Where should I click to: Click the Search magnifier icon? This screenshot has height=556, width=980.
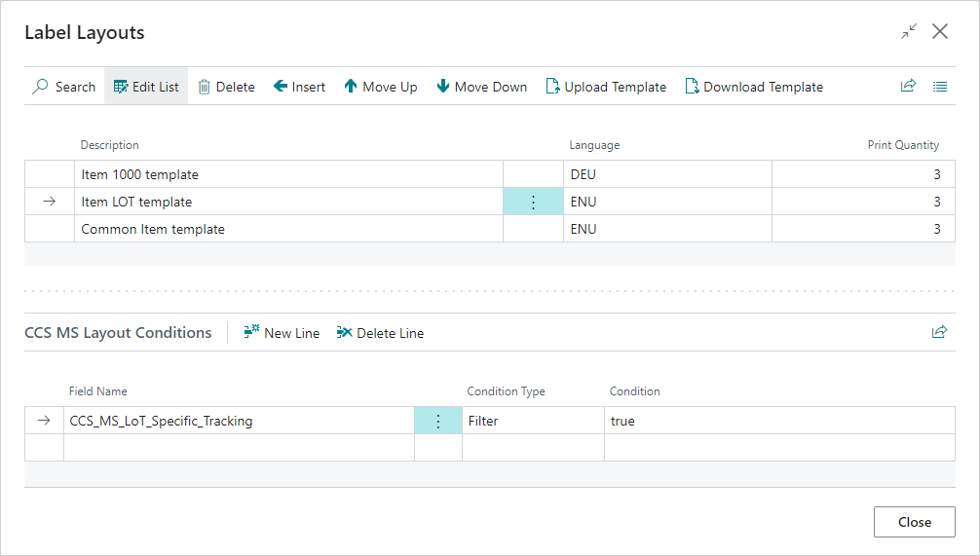click(x=40, y=87)
